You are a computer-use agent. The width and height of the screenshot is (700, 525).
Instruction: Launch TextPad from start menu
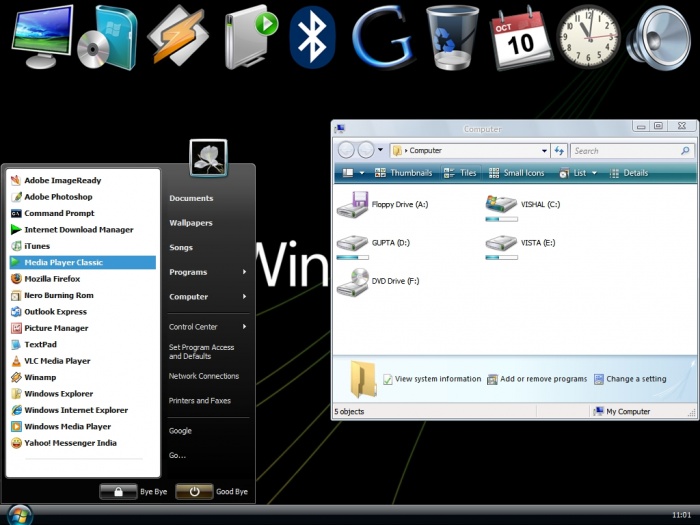(x=83, y=345)
